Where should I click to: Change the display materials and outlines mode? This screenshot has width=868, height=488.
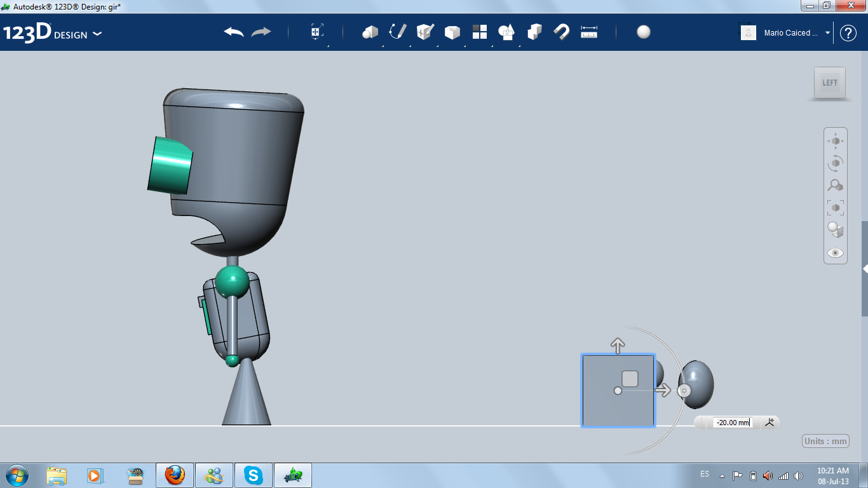coord(836,229)
